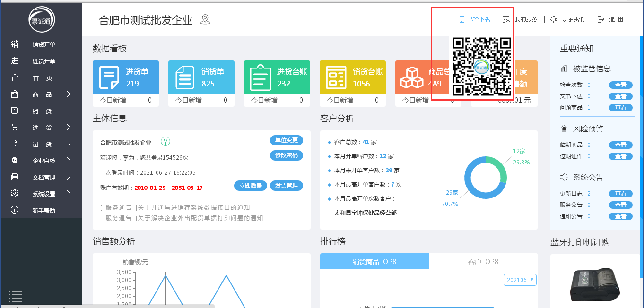This screenshot has height=308, width=644.
Task: Click the phone icon next to APP下载
Action: pyautogui.click(x=462, y=19)
